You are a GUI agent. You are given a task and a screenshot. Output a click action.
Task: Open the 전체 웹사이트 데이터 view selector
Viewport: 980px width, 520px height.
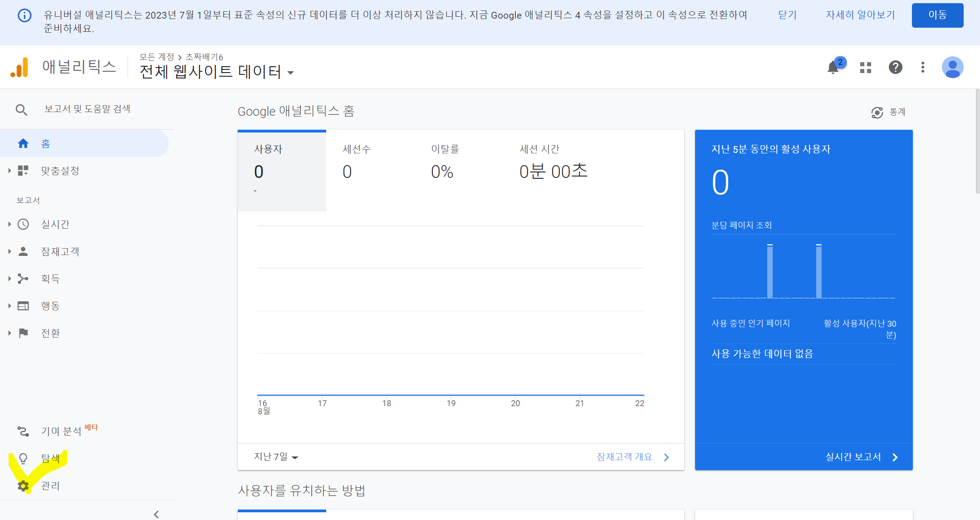(x=216, y=72)
